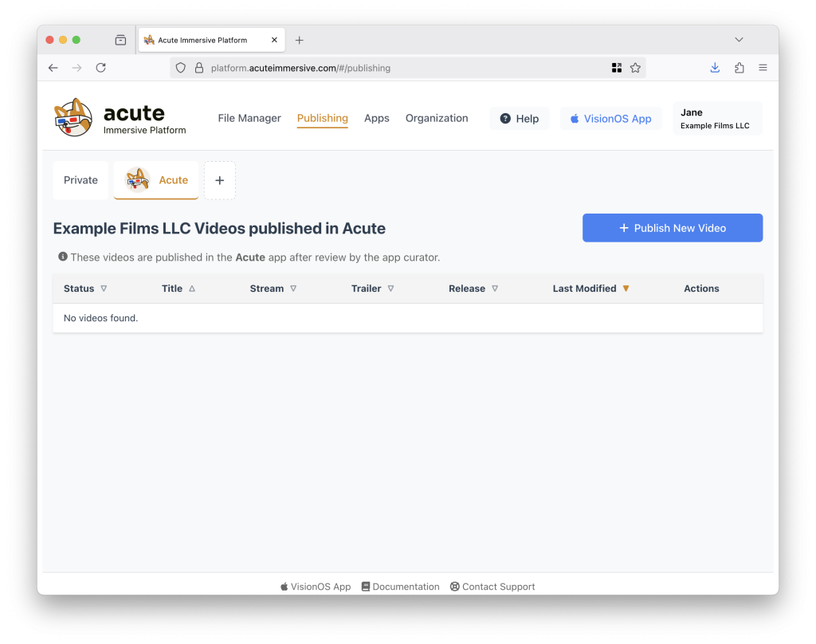Add a new app tab with plus
The width and height of the screenshot is (816, 644).
tap(220, 180)
